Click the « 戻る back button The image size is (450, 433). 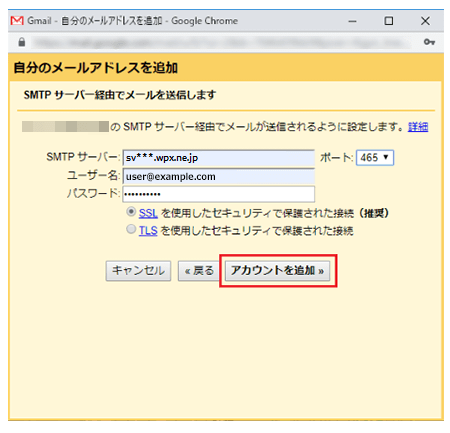point(199,270)
